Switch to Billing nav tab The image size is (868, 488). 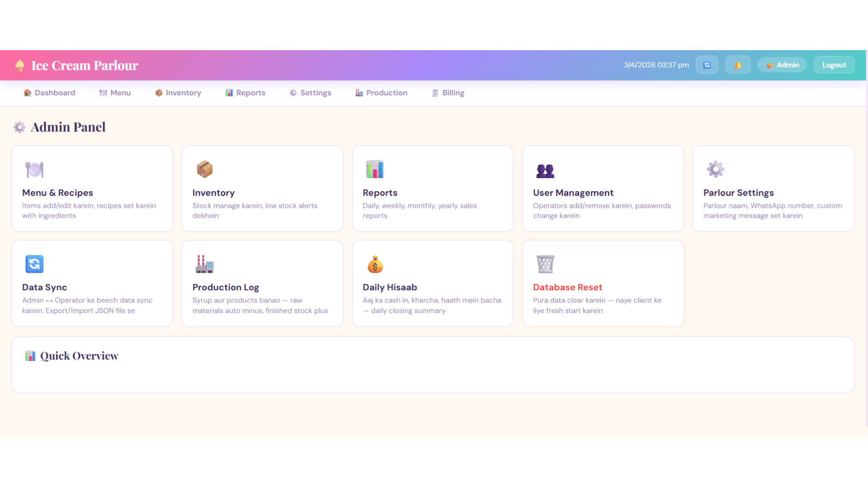pyautogui.click(x=448, y=93)
